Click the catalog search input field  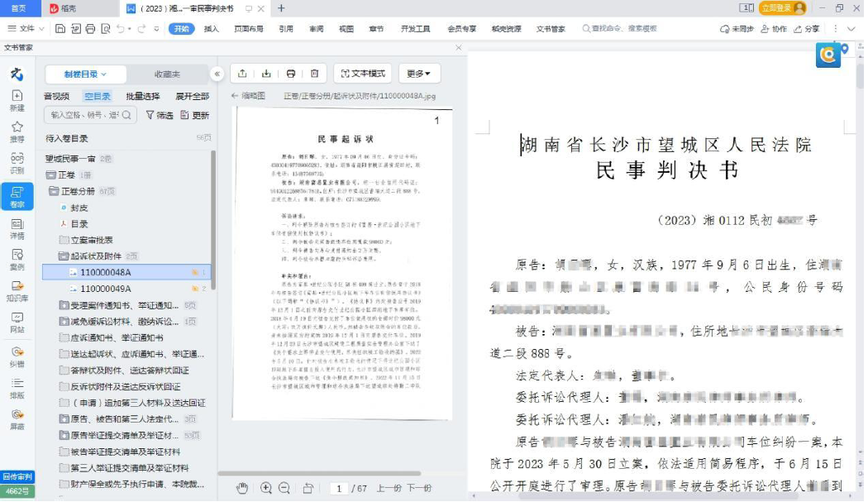91,115
